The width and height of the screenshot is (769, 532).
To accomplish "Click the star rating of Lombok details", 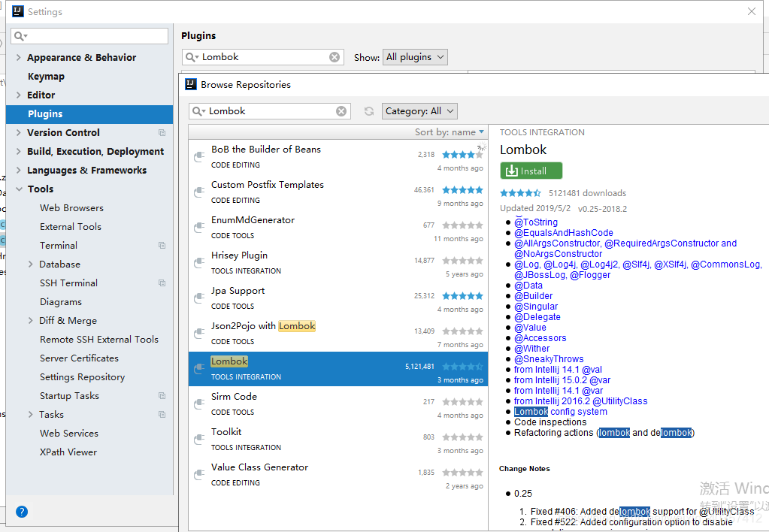I will (520, 193).
